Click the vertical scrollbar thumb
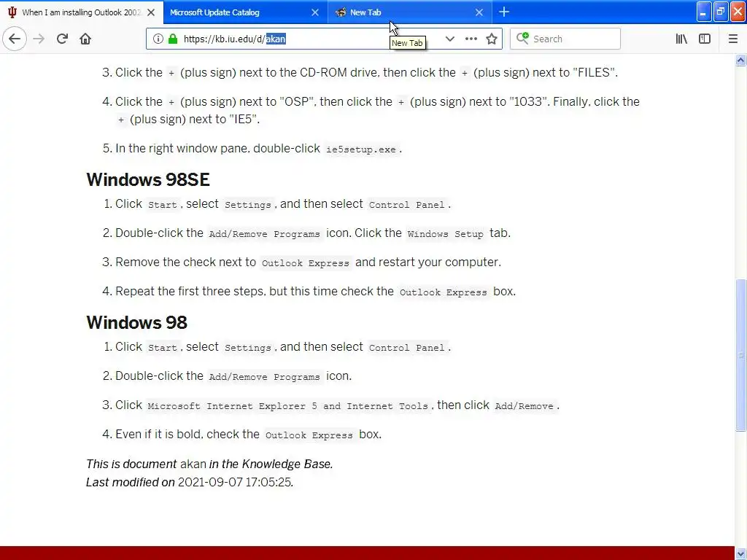The image size is (747, 560). (x=740, y=355)
